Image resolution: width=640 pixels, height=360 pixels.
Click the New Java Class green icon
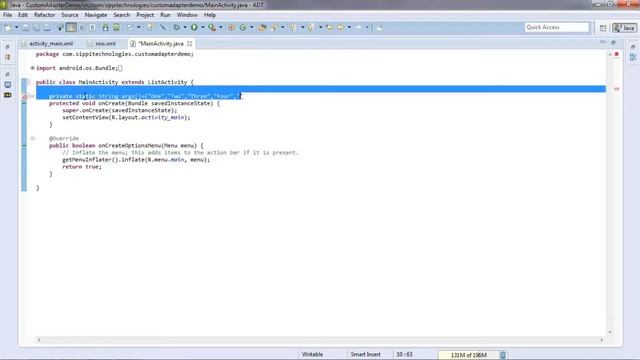(243, 27)
